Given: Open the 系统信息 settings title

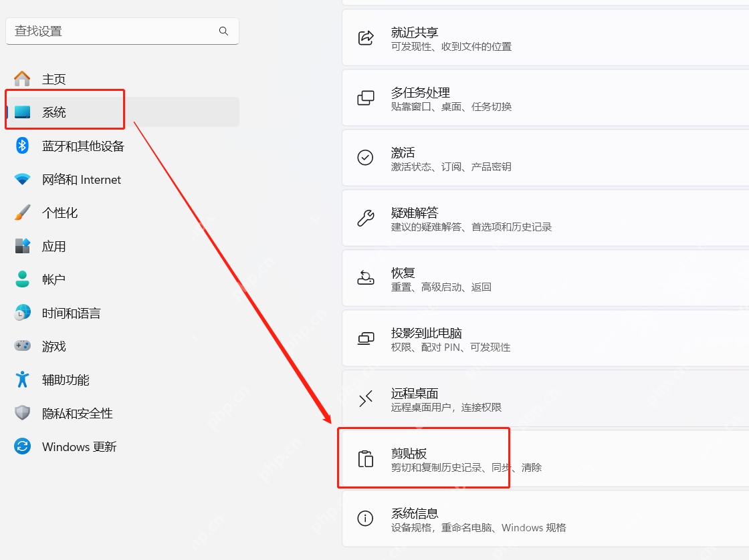Looking at the screenshot, I should click(415, 514).
